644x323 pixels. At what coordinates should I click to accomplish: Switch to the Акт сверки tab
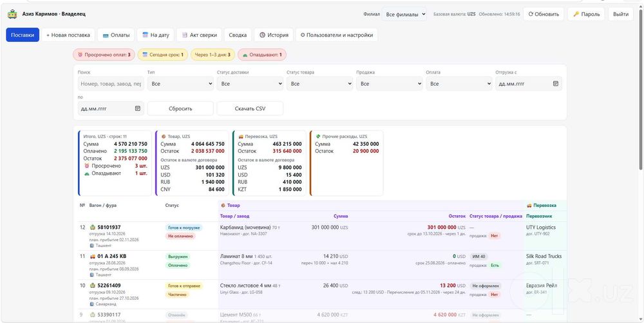[199, 35]
